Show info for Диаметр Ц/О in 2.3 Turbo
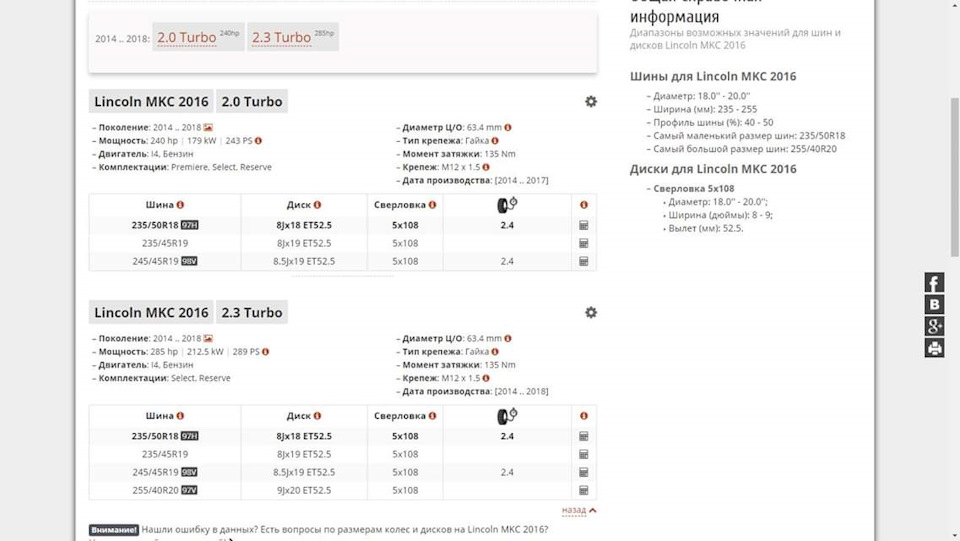 pyautogui.click(x=508, y=338)
